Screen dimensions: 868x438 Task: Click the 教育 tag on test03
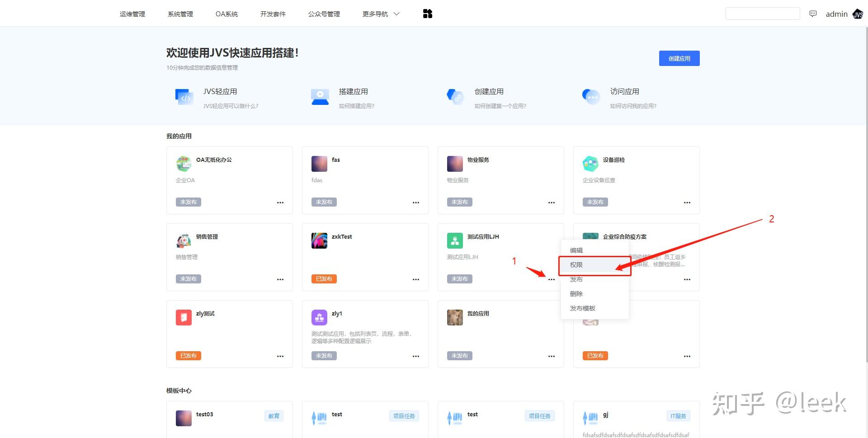tap(274, 416)
